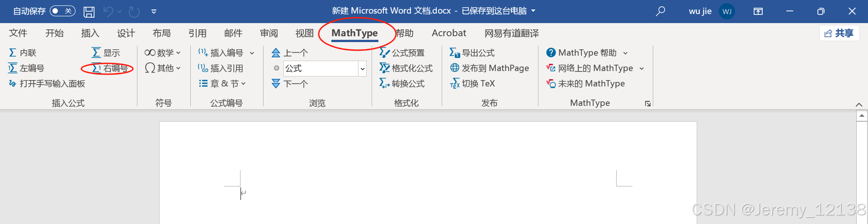Open Ribbon Display Options

click(758, 11)
